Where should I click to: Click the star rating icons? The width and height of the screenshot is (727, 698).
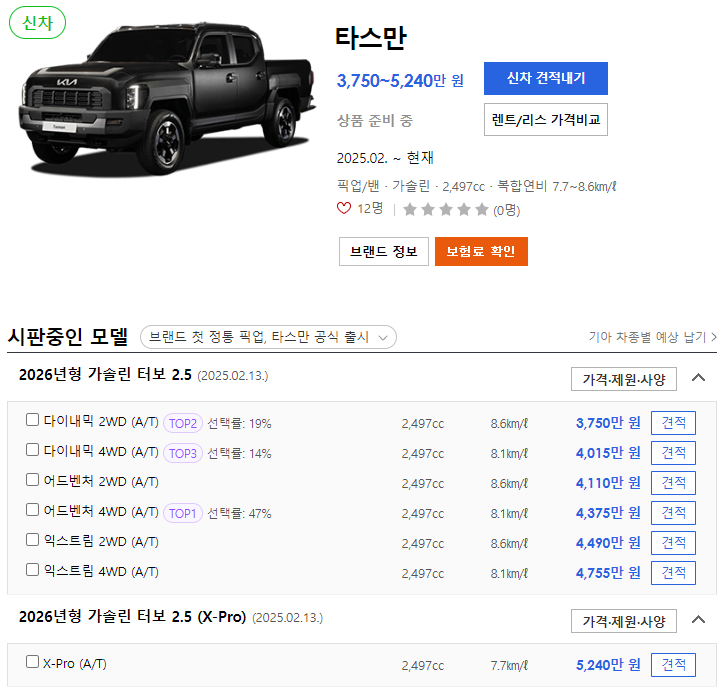pyautogui.click(x=446, y=210)
